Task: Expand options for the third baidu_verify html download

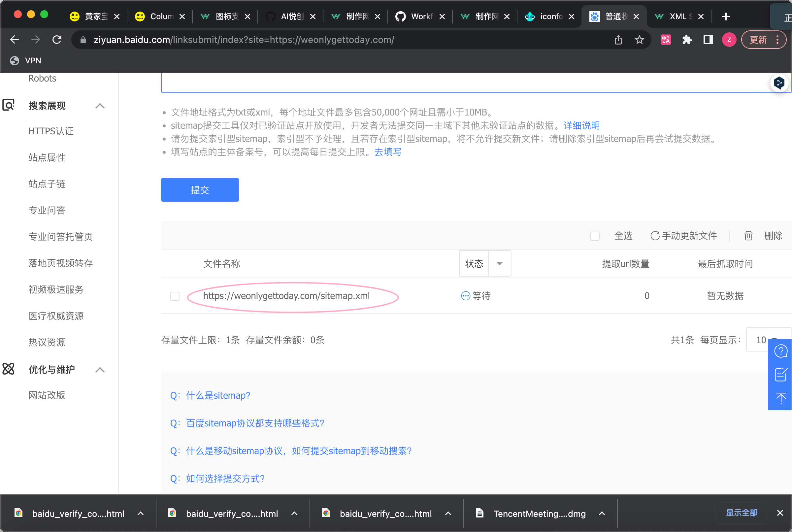Action: pyautogui.click(x=448, y=513)
